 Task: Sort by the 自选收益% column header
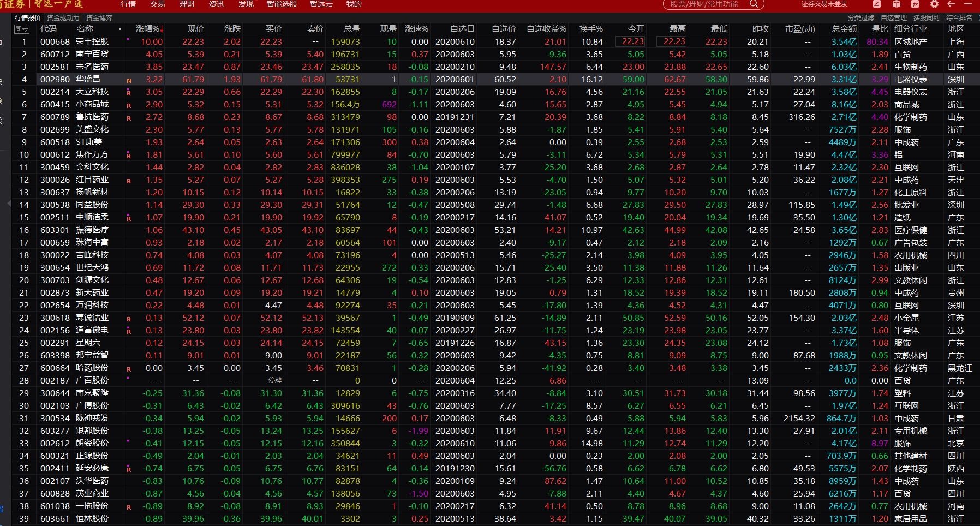pyautogui.click(x=546, y=29)
